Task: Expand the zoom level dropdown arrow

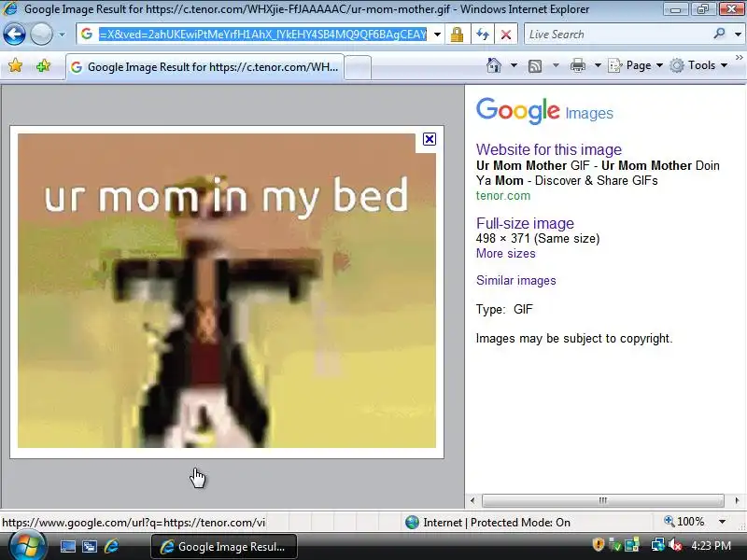Action: [722, 522]
